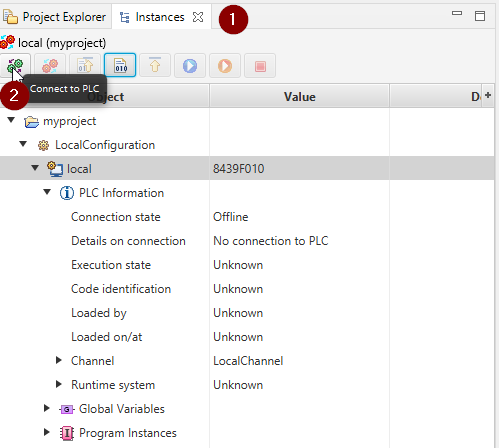Click the red stop PLC icon

pos(260,66)
